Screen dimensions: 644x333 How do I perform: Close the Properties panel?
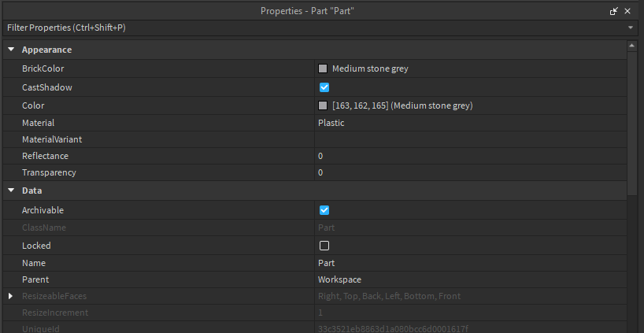tap(627, 11)
